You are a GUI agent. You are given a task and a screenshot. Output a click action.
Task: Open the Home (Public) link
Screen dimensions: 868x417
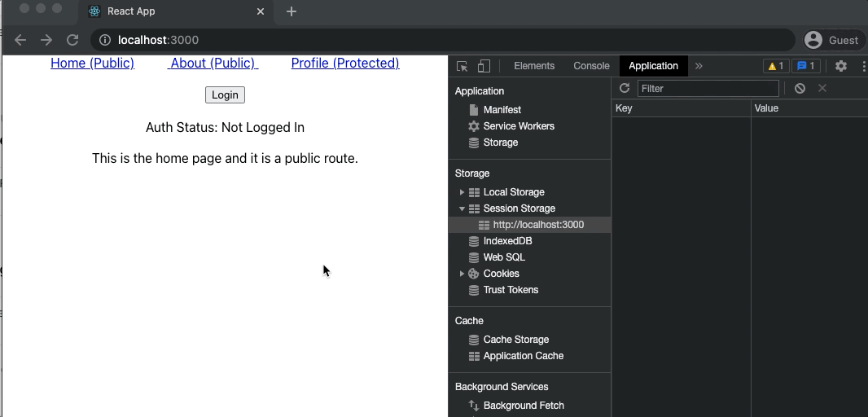pos(93,64)
